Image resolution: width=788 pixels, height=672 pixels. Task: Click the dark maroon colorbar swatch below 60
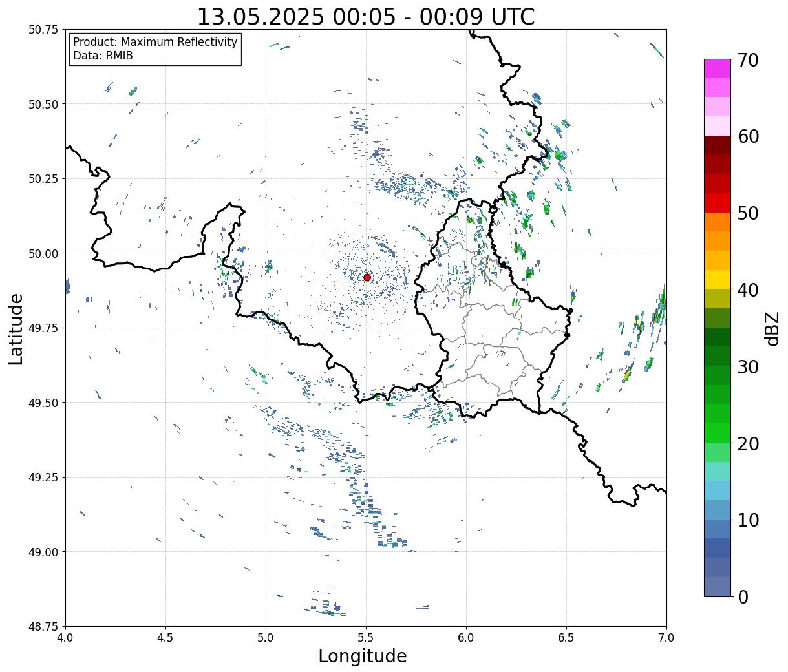pos(718,145)
